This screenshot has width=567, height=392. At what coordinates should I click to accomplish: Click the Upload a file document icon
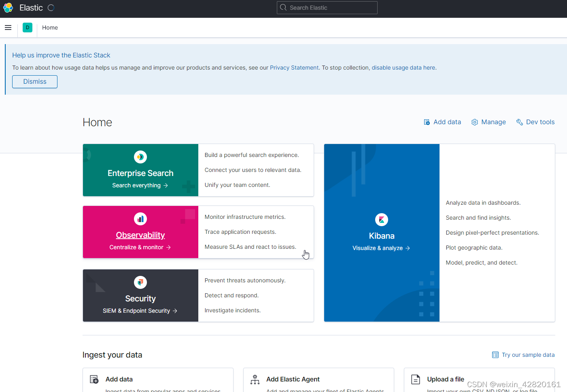click(415, 379)
